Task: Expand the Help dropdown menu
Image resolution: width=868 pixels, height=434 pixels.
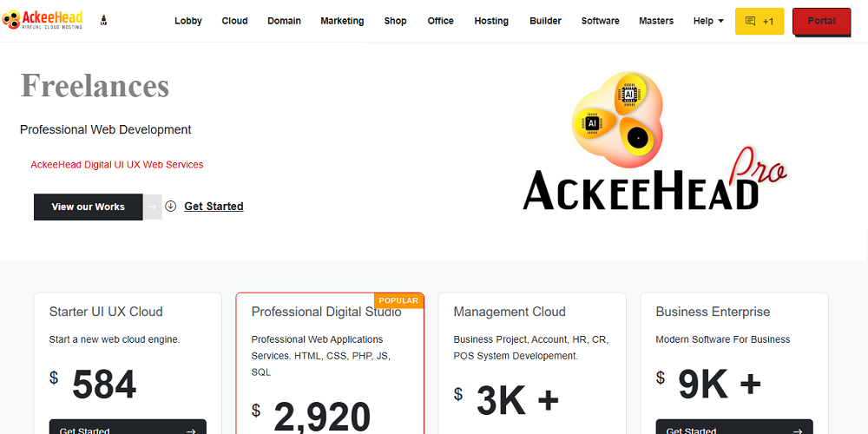Action: (708, 21)
